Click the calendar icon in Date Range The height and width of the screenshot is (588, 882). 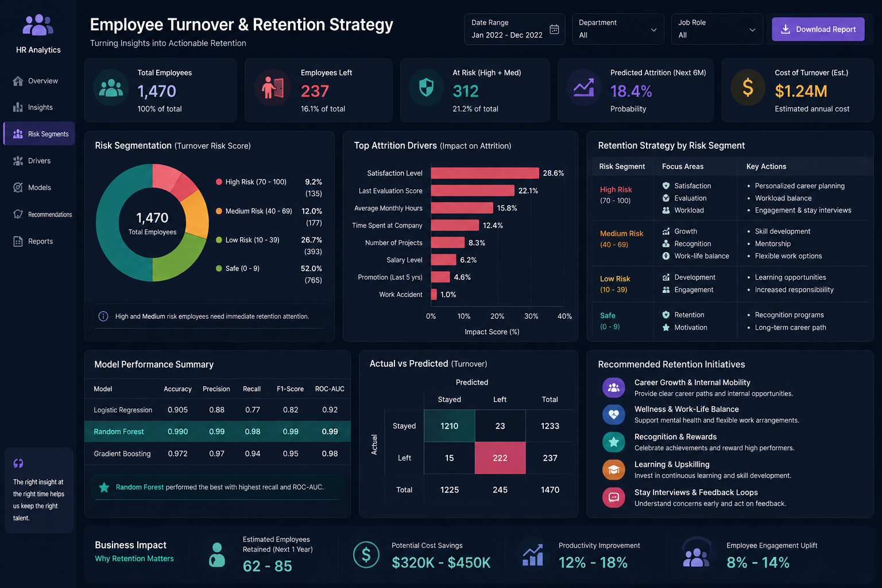pos(554,29)
